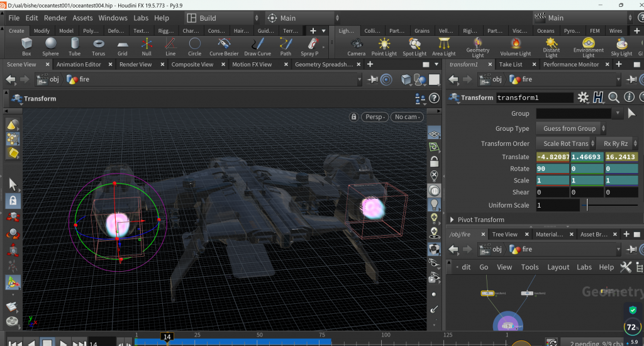This screenshot has width=644, height=346.
Task: Click timeline at frame 50
Action: point(260,342)
